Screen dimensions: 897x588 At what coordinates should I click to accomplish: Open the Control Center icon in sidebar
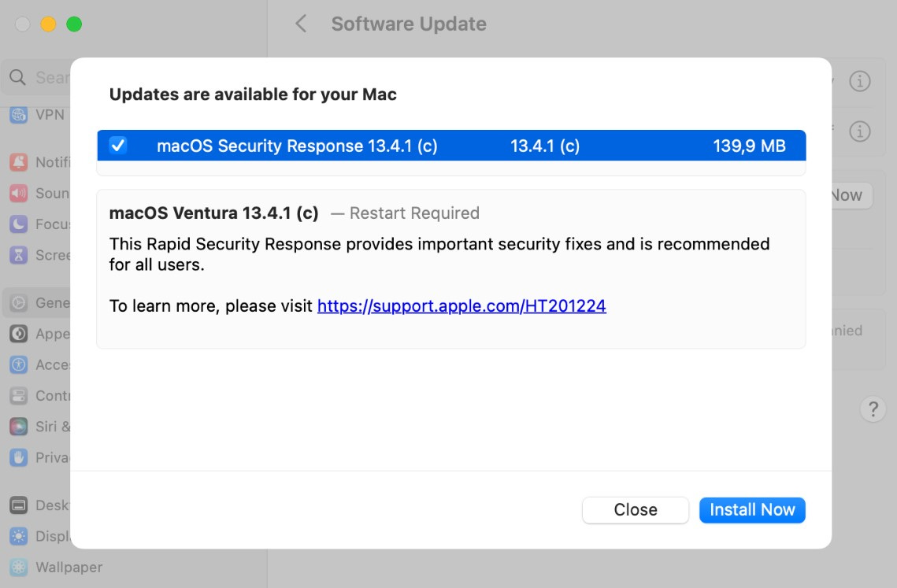tap(18, 395)
